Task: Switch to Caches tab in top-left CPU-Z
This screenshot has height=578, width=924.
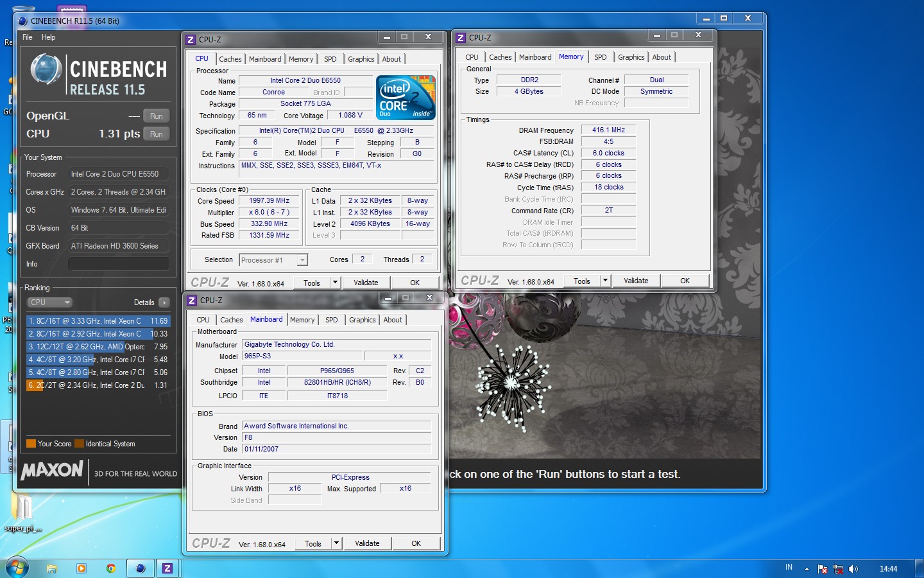Action: click(230, 59)
